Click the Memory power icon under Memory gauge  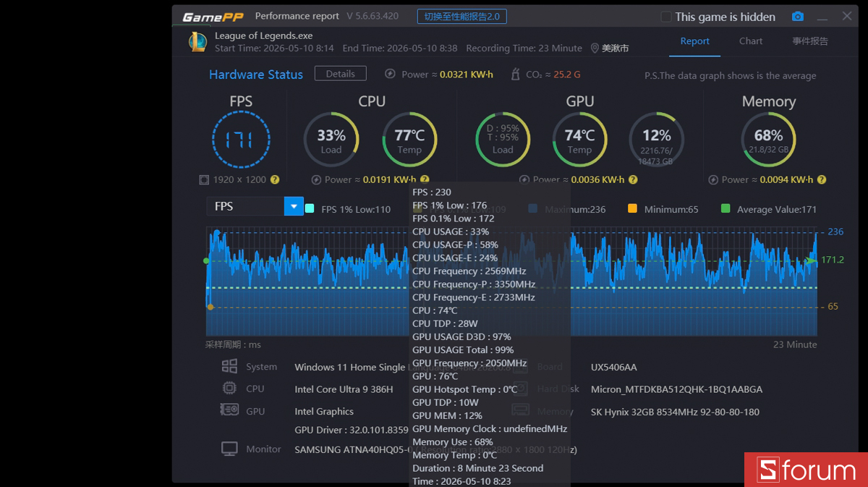coord(714,179)
